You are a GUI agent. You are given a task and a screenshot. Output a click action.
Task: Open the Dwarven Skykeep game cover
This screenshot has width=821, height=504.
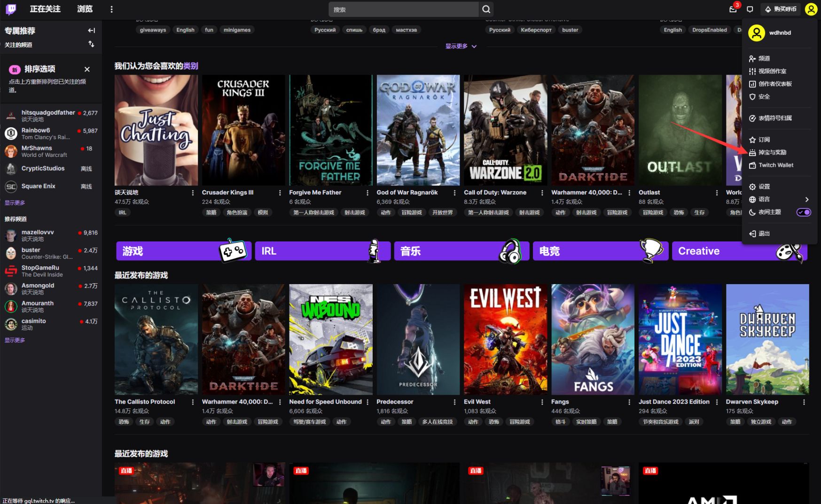point(767,340)
